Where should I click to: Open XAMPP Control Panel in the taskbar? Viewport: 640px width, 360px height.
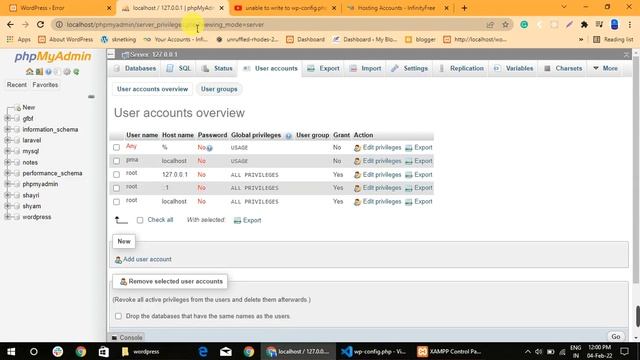pyautogui.click(x=449, y=351)
